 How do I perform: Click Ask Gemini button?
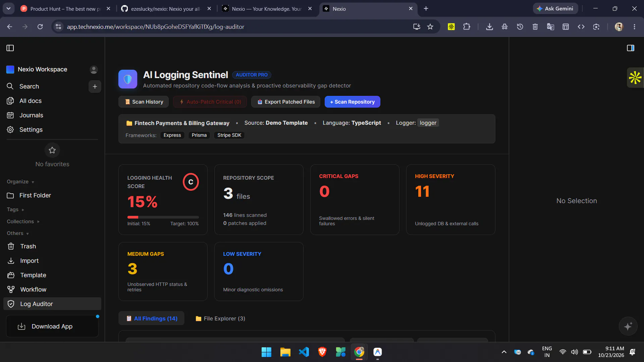tap(555, 9)
